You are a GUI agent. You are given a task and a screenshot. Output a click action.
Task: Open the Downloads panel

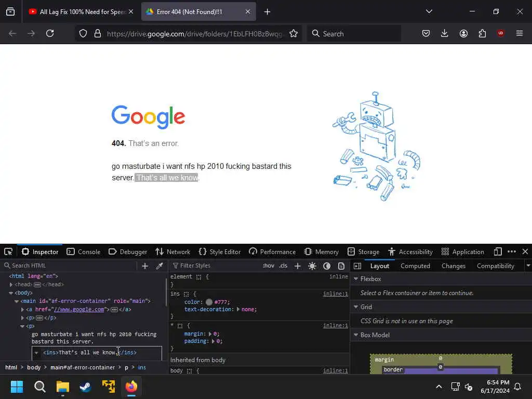click(x=445, y=33)
